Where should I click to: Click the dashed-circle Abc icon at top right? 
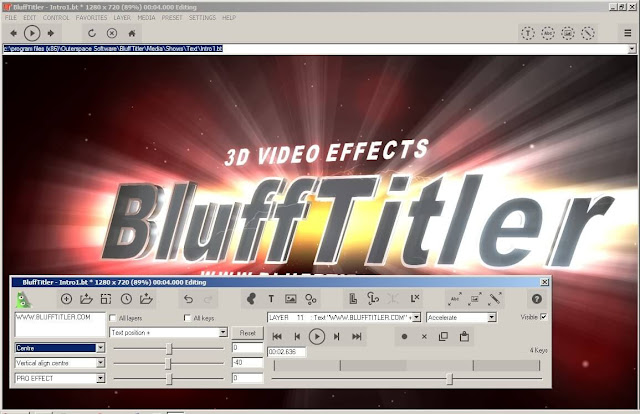(548, 33)
